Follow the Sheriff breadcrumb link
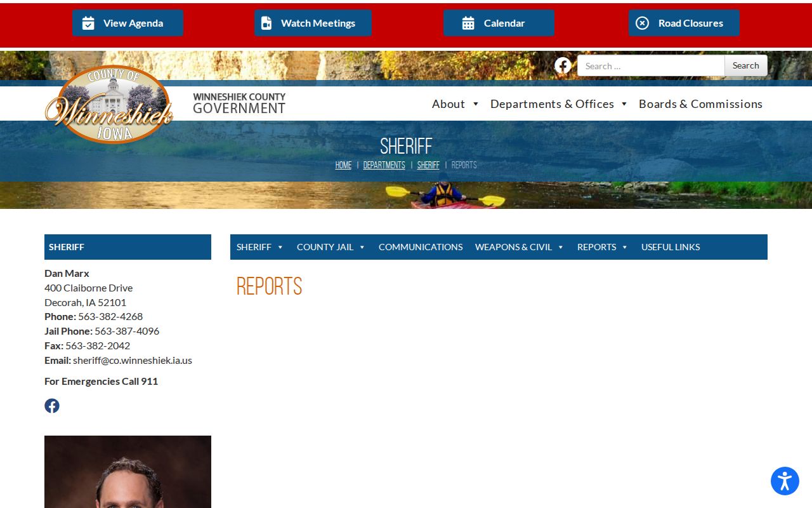The height and width of the screenshot is (508, 812). tap(428, 165)
